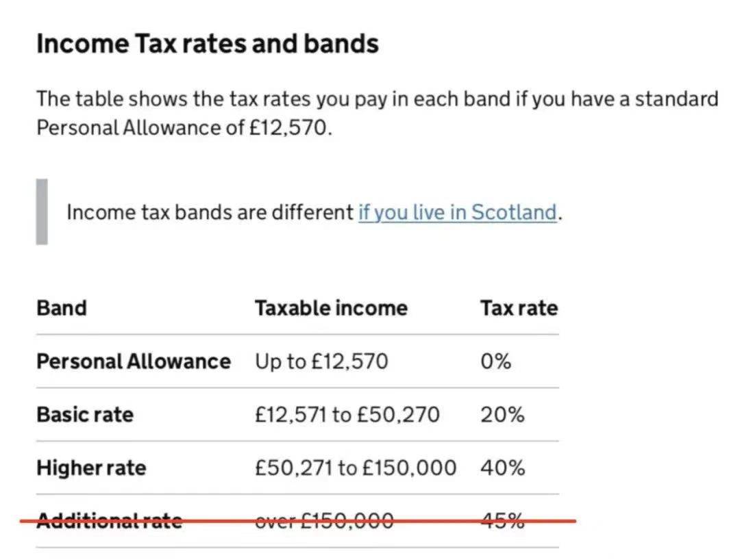Click the "Personal Allowance" row label
The width and height of the screenshot is (740, 560).
click(x=134, y=361)
